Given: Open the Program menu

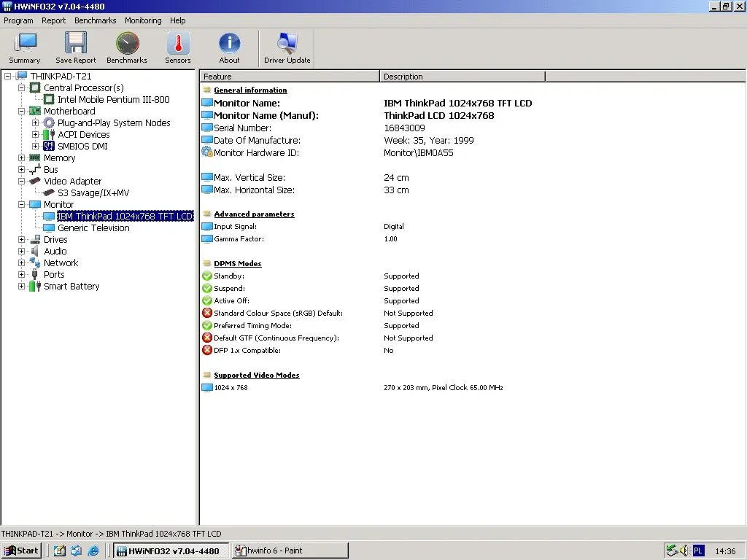Looking at the screenshot, I should point(18,20).
